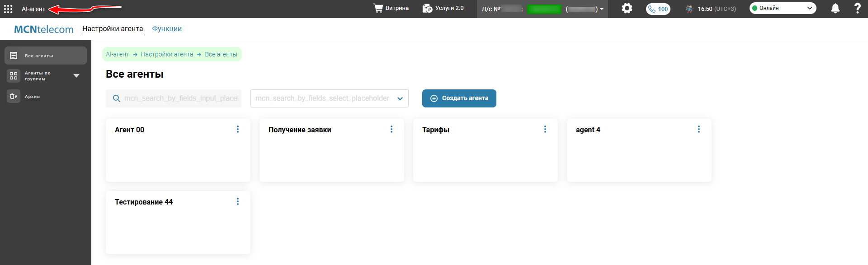This screenshot has width=868, height=265.
Task: Open the Тестирование 44 card
Action: 178,223
